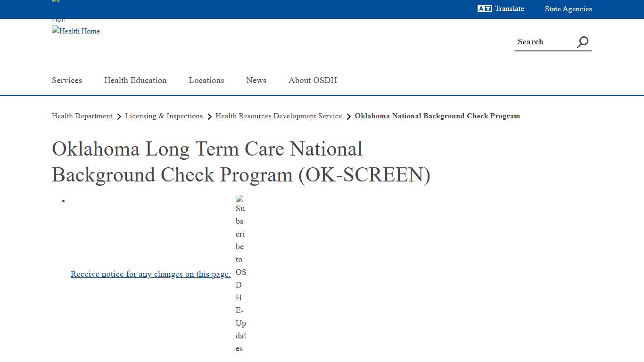The width and height of the screenshot is (644, 362).
Task: Expand the Health Education menu
Action: [x=135, y=80]
